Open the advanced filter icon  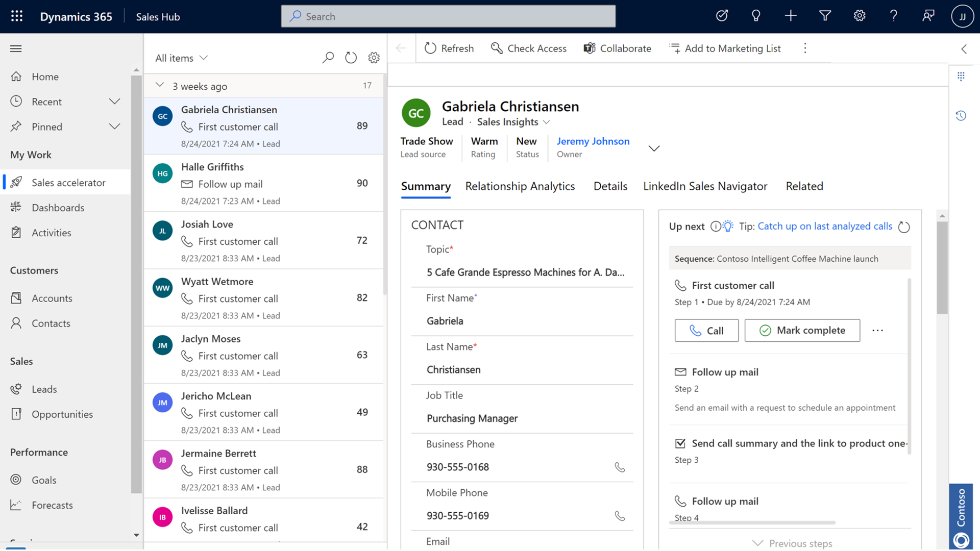[825, 16]
